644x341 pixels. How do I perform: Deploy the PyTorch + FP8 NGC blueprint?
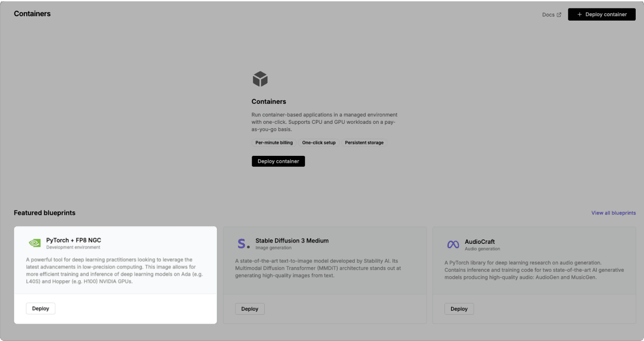[41, 309]
